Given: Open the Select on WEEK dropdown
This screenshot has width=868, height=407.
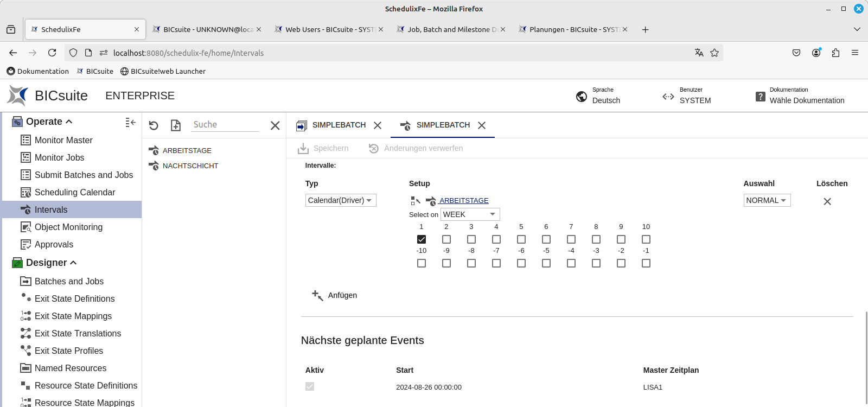Looking at the screenshot, I should [x=470, y=214].
